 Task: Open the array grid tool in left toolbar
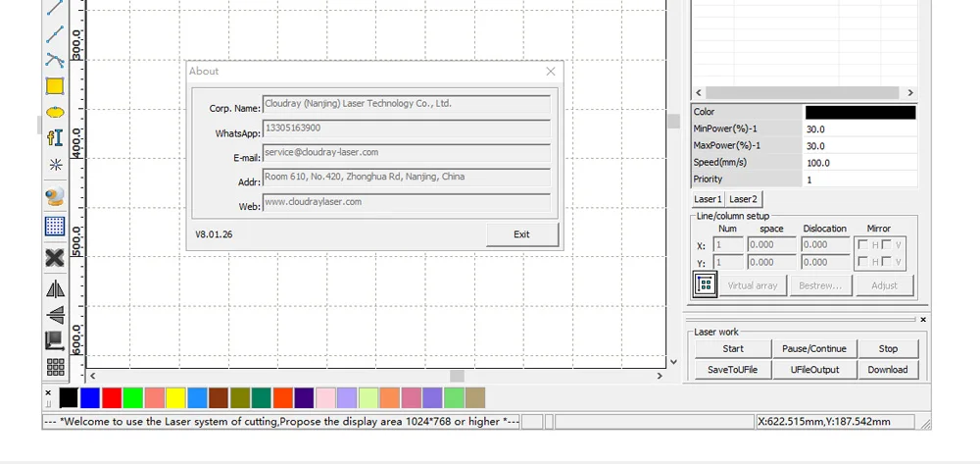point(55,367)
